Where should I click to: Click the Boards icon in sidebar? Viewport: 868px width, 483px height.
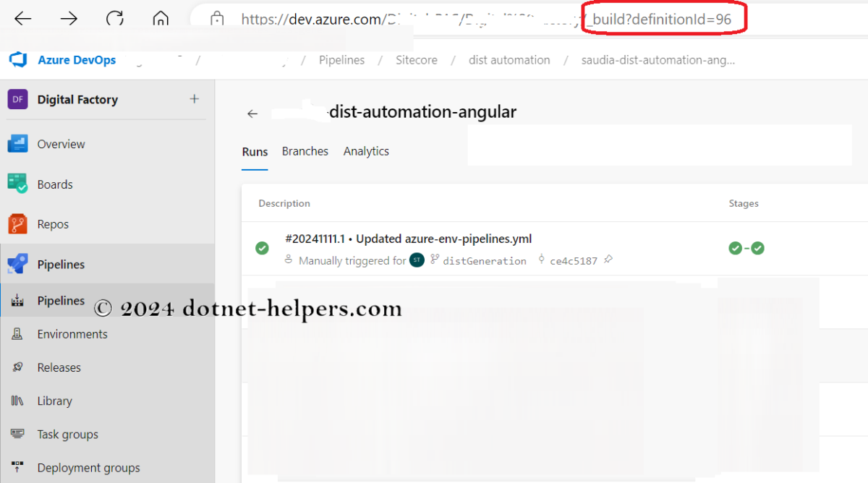18,184
